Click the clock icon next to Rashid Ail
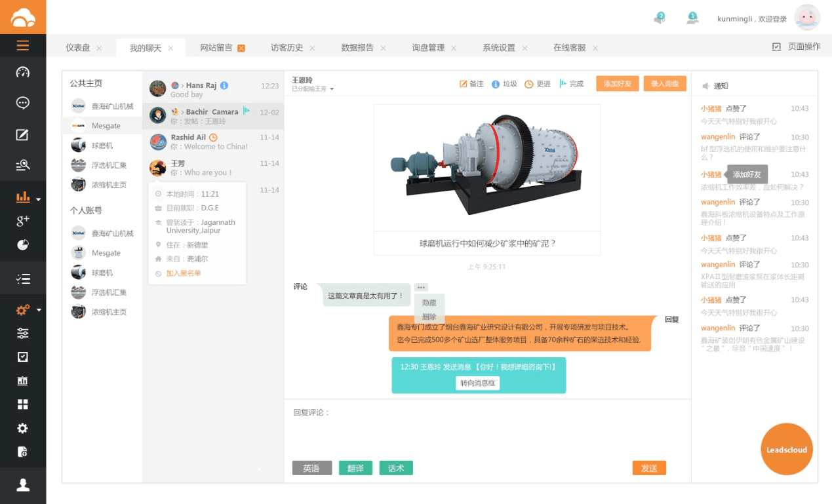Screen dimensions: 832x504 [213, 138]
